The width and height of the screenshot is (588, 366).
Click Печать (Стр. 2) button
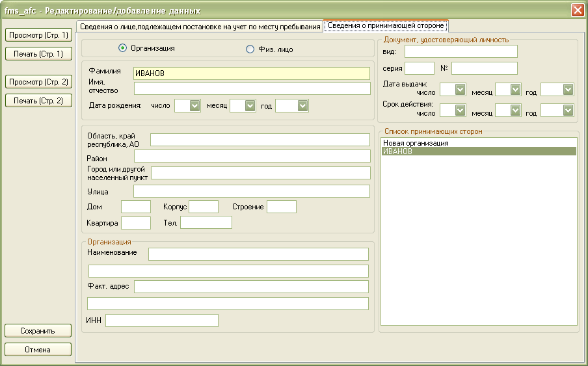pos(38,100)
